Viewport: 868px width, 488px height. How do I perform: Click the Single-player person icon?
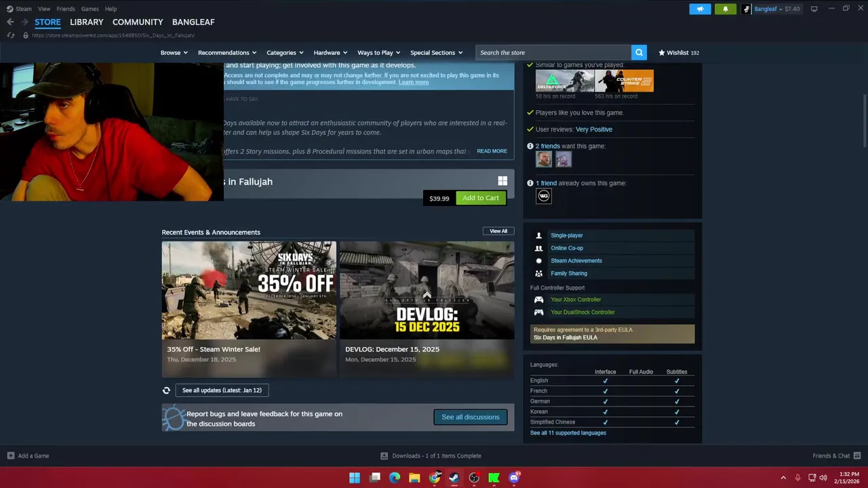(x=539, y=235)
